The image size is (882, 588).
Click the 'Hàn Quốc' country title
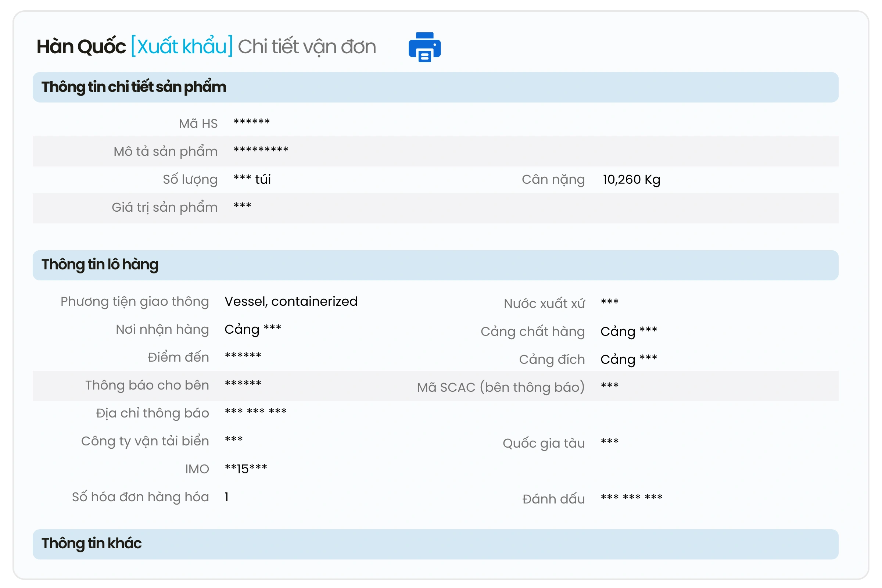[81, 47]
